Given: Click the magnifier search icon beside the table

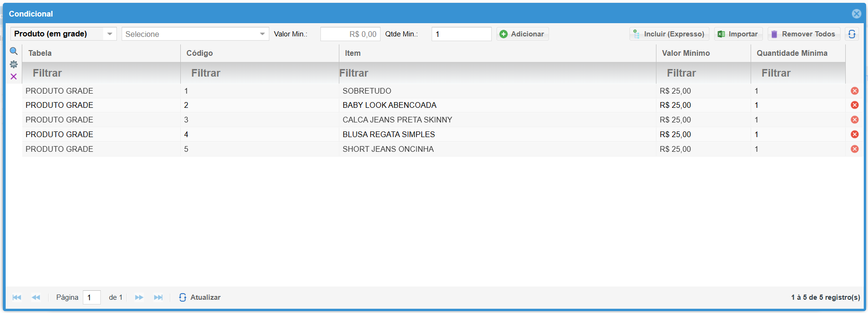Looking at the screenshot, I should (14, 51).
